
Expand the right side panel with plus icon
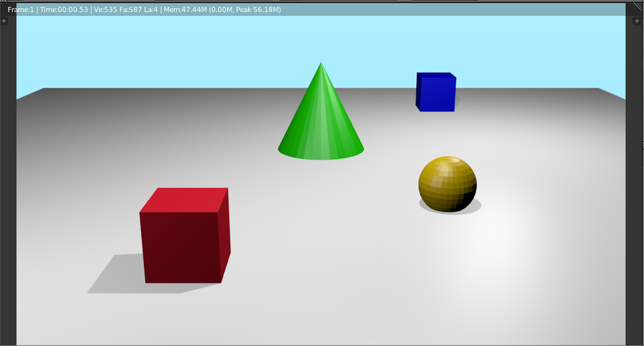pyautogui.click(x=637, y=21)
